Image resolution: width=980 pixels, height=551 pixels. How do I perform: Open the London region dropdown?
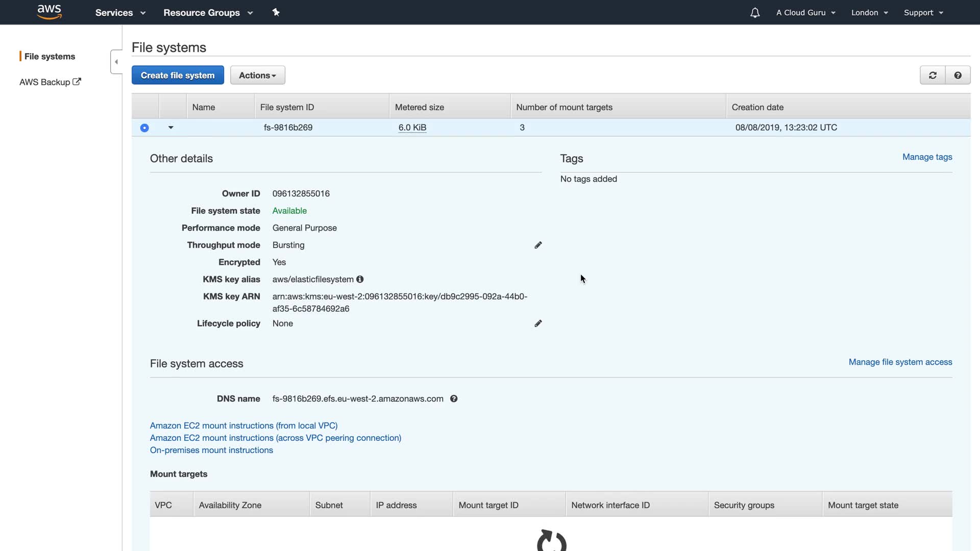[x=869, y=13]
